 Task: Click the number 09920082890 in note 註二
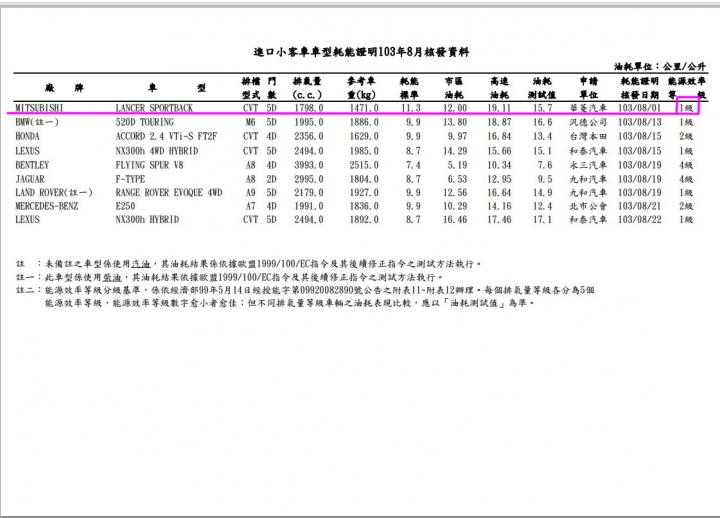[327, 290]
